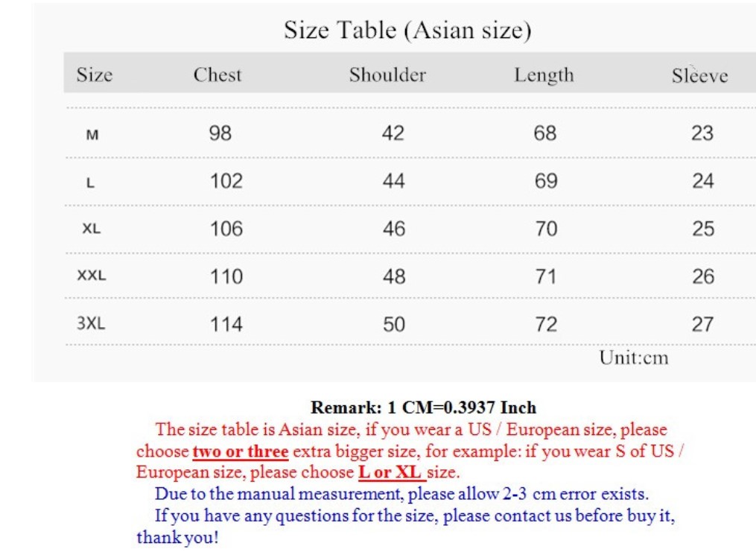756x552 pixels.
Task: Click the underlined "two or three" text
Action: [x=240, y=451]
